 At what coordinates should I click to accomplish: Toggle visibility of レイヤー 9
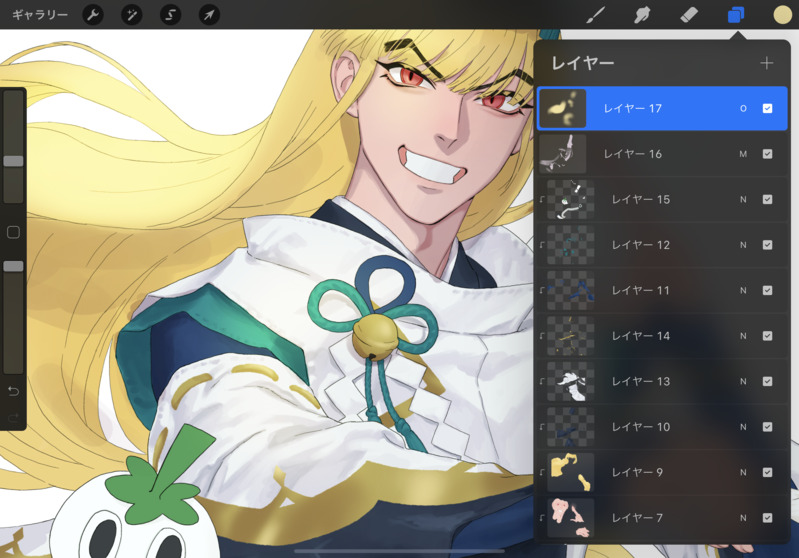[767, 472]
